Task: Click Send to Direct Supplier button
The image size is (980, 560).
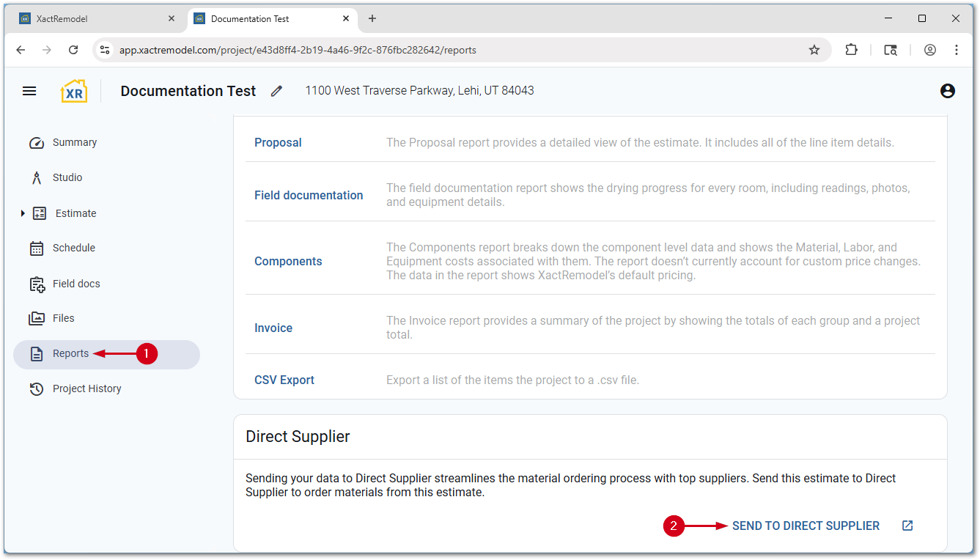Action: [x=806, y=526]
